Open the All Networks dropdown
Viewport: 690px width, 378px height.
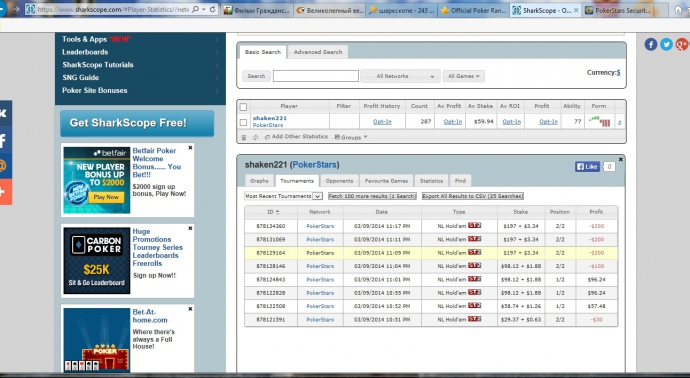click(400, 76)
